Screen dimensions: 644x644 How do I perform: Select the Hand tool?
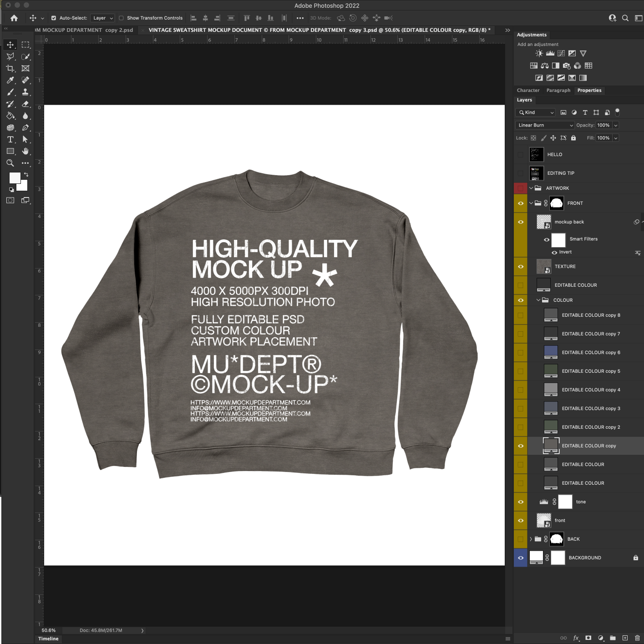[x=25, y=151]
